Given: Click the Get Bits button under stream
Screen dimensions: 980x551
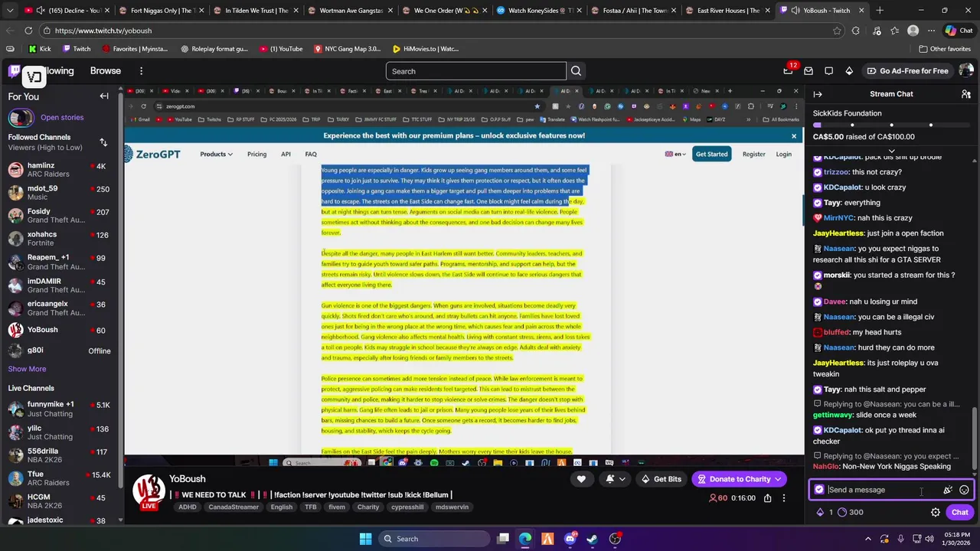Looking at the screenshot, I should tap(661, 479).
